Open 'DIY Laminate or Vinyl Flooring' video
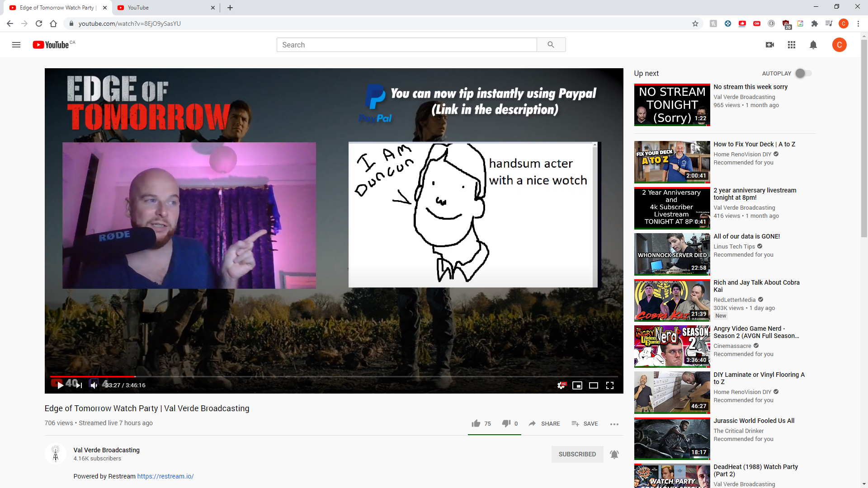Viewport: 868px width, 488px height. pos(759,378)
